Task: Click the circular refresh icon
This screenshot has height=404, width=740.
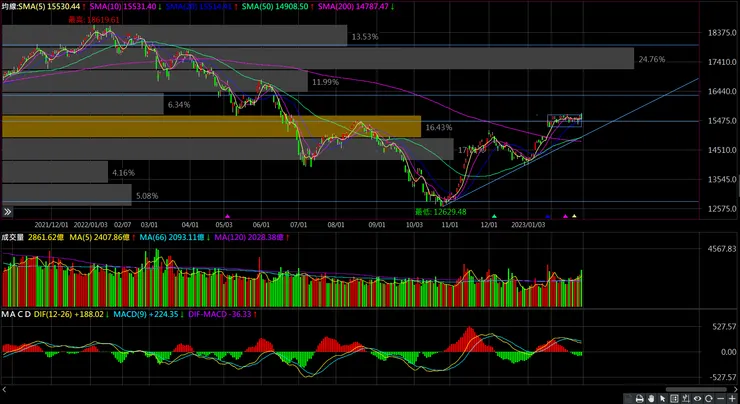Action: (709, 398)
